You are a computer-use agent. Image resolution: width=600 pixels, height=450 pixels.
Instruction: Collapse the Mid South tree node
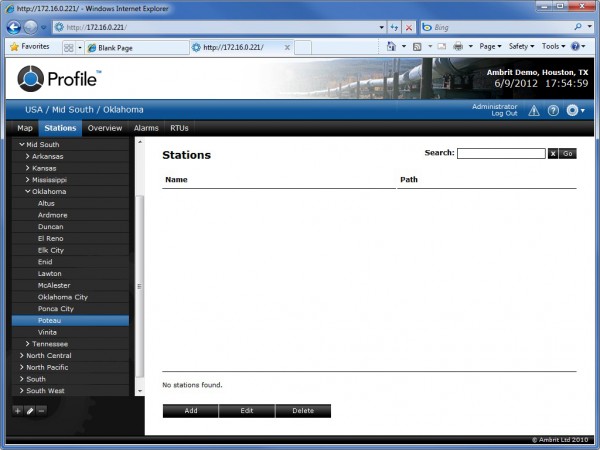coord(22,144)
